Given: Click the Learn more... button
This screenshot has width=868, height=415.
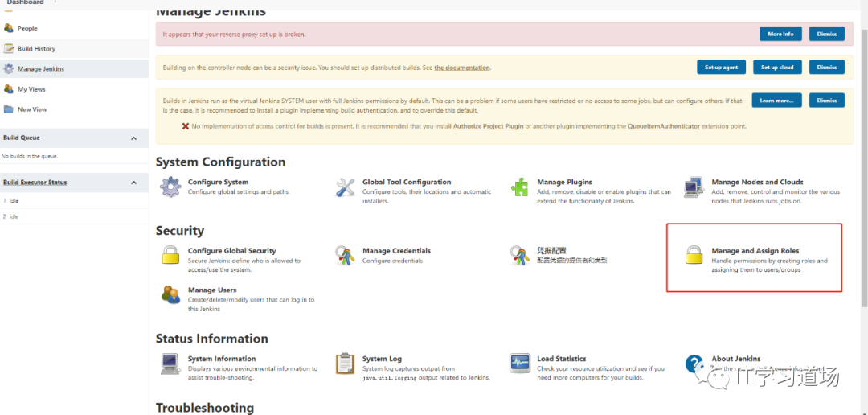Looking at the screenshot, I should point(776,101).
